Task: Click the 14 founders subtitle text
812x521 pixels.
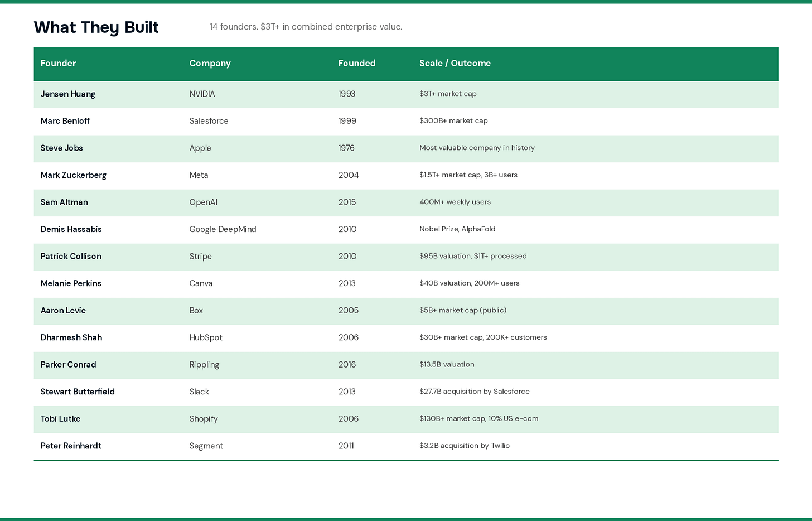Action: [x=306, y=27]
